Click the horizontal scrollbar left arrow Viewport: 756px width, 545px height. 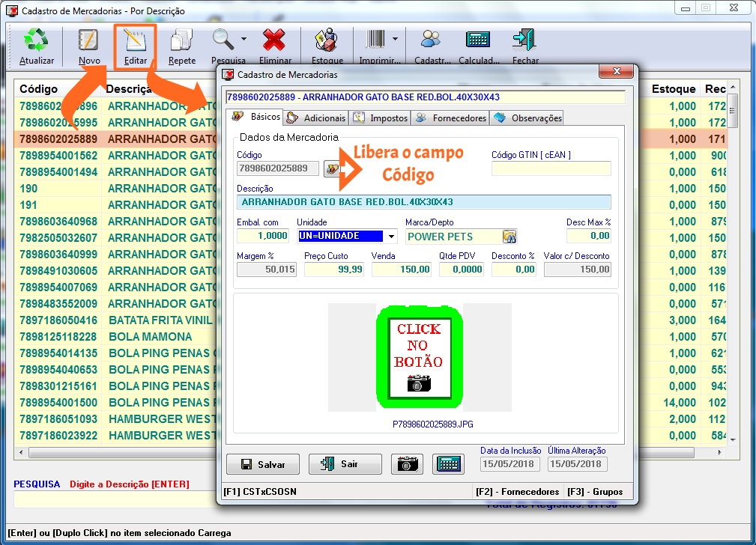coord(21,452)
